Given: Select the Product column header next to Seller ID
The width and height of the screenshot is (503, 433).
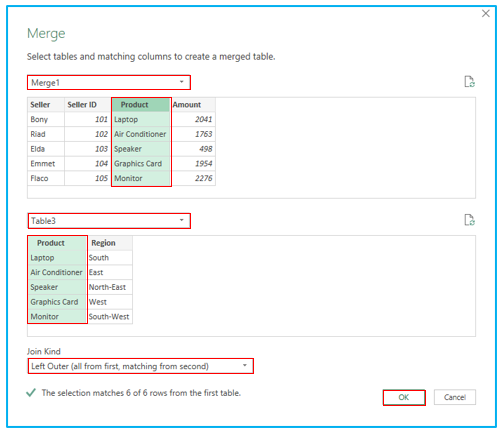Looking at the screenshot, I should (141, 105).
